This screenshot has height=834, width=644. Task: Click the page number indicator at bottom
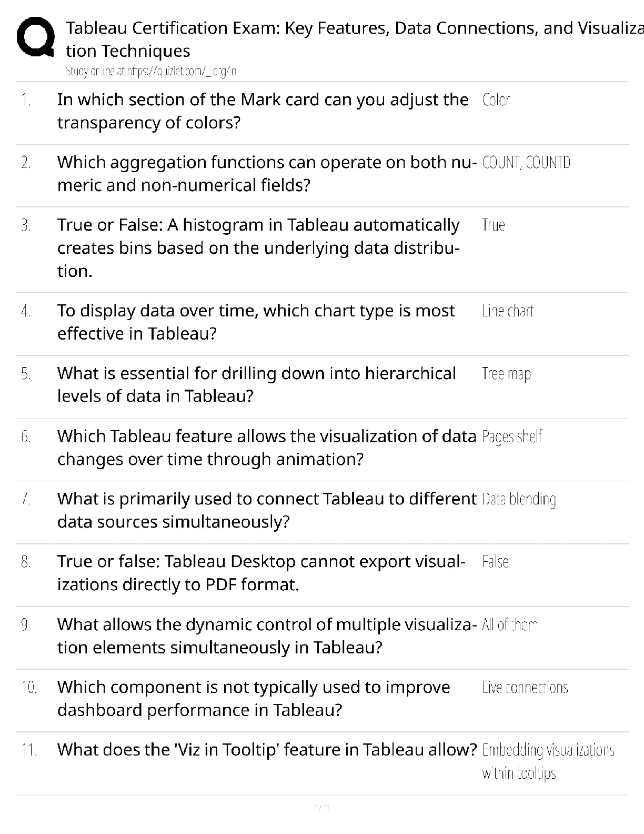(321, 807)
